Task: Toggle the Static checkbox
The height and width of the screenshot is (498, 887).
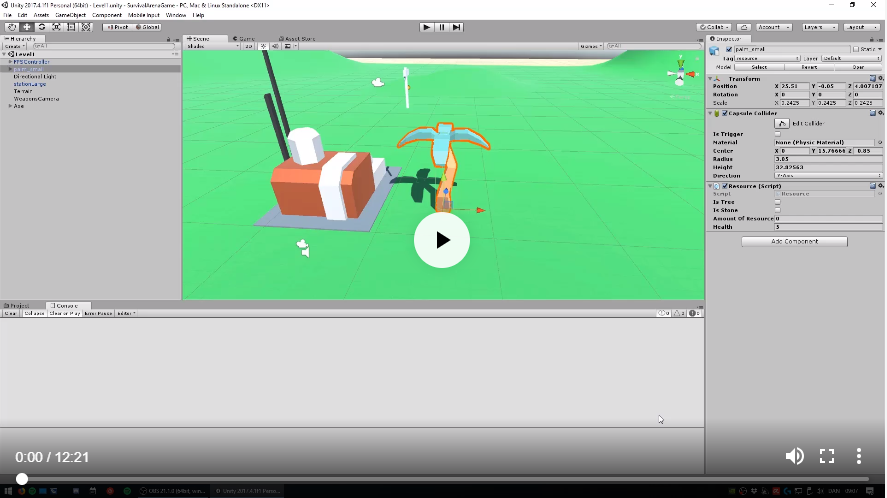Action: click(856, 49)
